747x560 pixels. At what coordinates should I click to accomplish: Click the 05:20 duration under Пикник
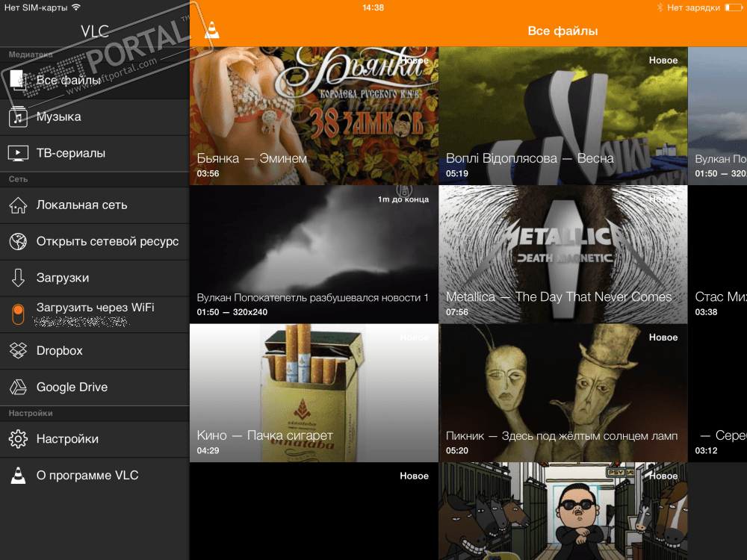[457, 450]
